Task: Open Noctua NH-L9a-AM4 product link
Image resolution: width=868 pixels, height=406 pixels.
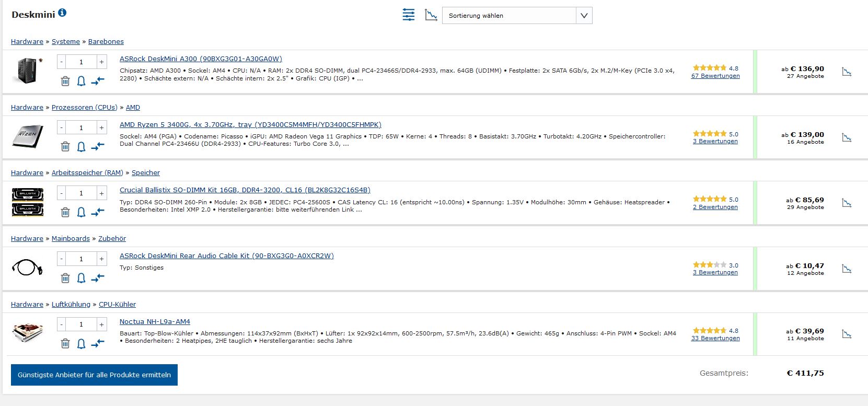Action: coord(155,322)
